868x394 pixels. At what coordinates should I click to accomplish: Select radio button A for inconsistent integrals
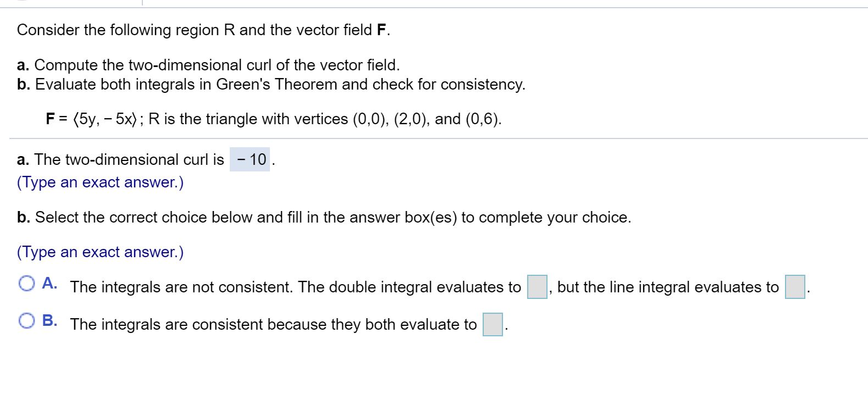[x=26, y=283]
